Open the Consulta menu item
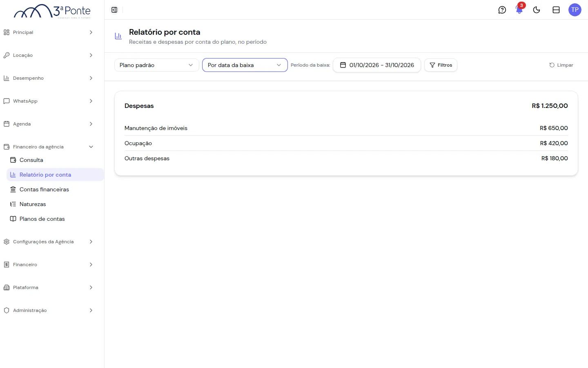The height and width of the screenshot is (368, 588). 55,160
